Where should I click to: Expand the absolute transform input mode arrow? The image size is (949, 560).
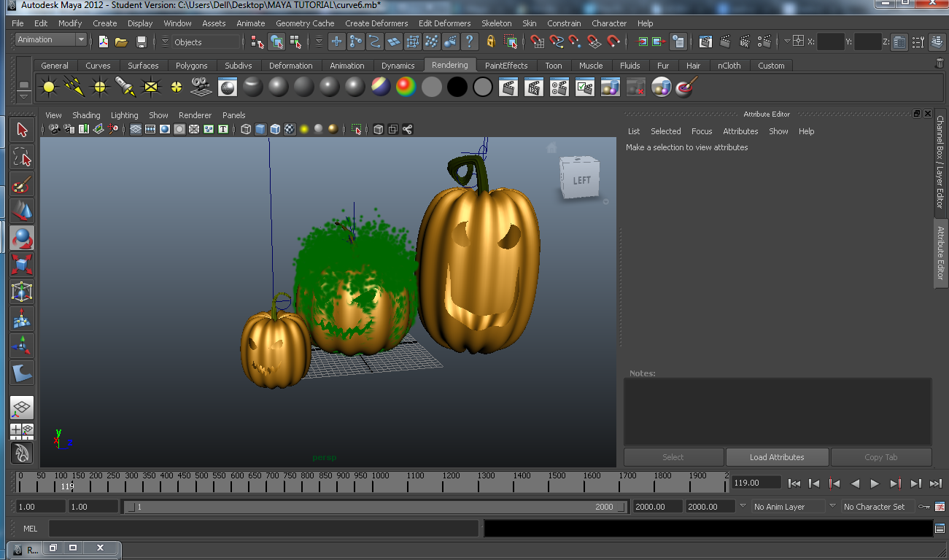(787, 41)
